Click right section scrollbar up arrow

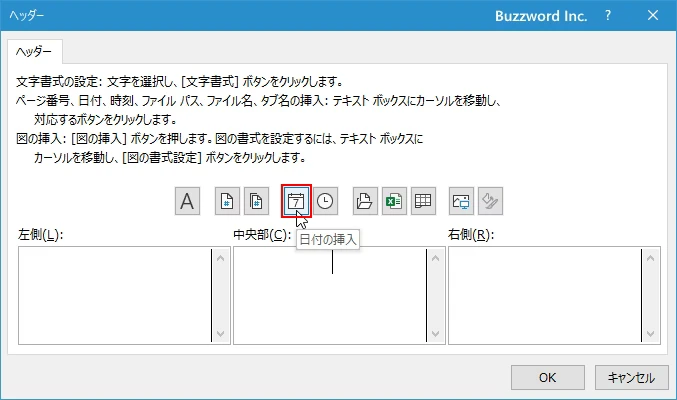[x=651, y=258]
